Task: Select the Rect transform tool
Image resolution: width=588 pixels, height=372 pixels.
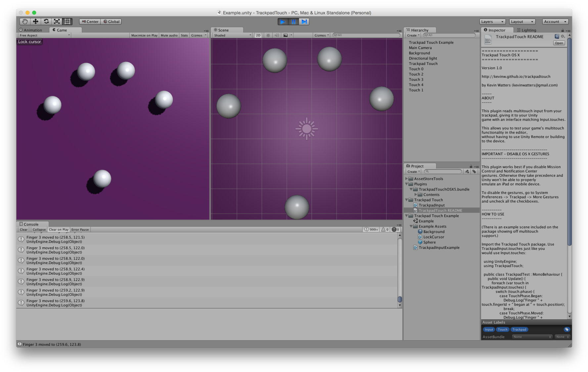Action: point(67,21)
